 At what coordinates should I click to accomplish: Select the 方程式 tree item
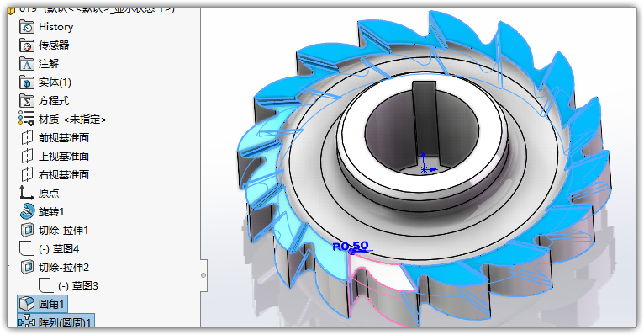(54, 101)
